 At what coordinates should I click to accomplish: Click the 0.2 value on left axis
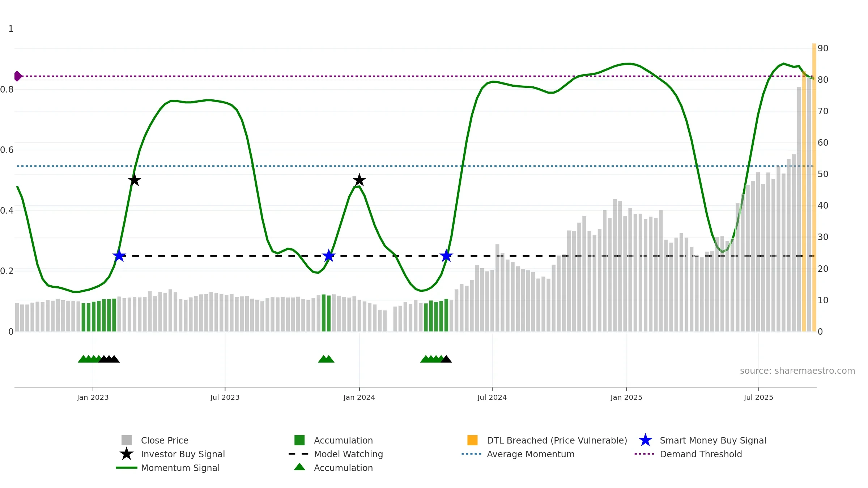pyautogui.click(x=7, y=271)
